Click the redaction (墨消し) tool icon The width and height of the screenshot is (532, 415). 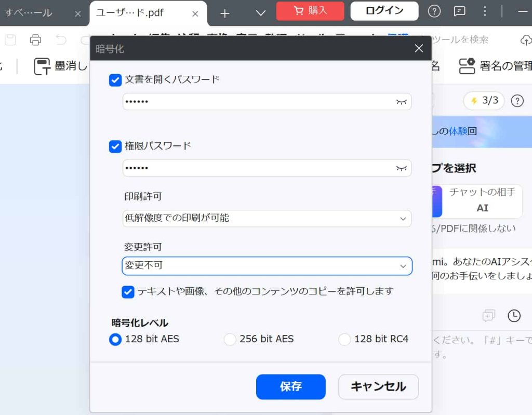pyautogui.click(x=42, y=66)
